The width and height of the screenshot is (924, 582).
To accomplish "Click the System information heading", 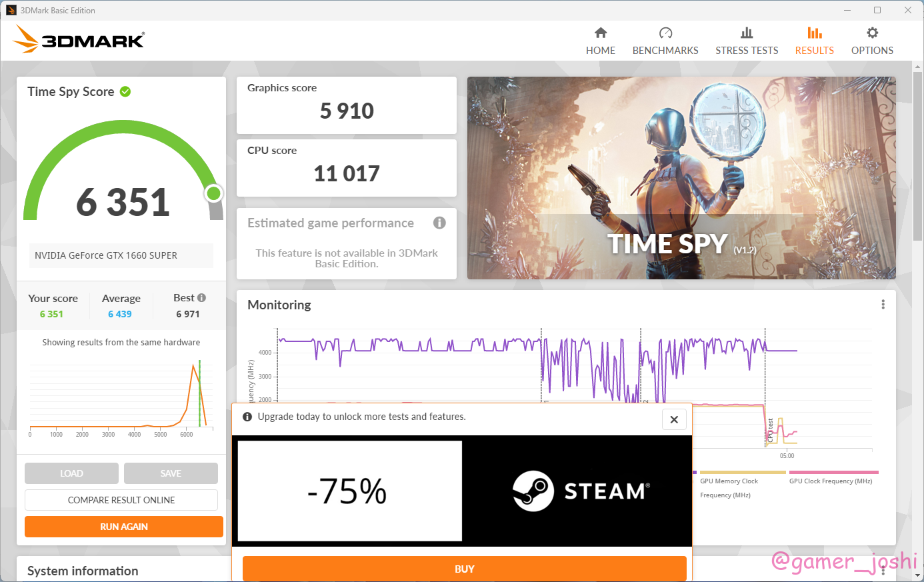I will 83,571.
